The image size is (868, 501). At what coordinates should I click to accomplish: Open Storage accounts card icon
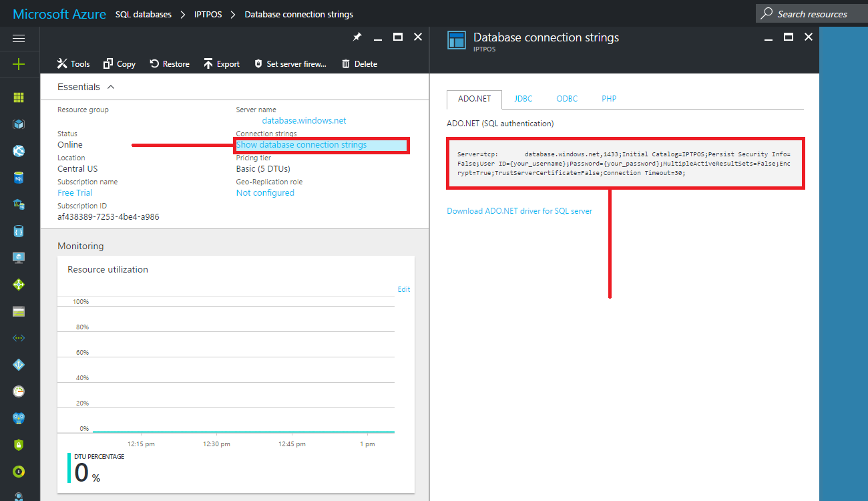19,311
